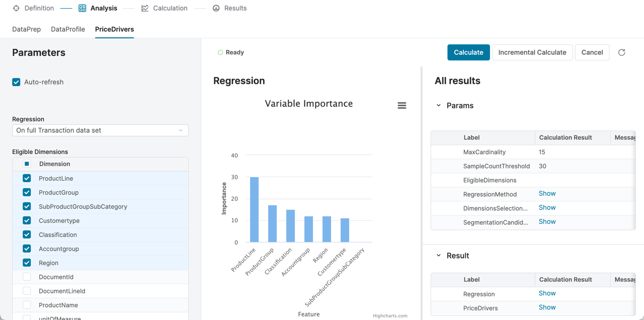Open the Results step icon
This screenshot has width=644, height=320.
coord(215,8)
